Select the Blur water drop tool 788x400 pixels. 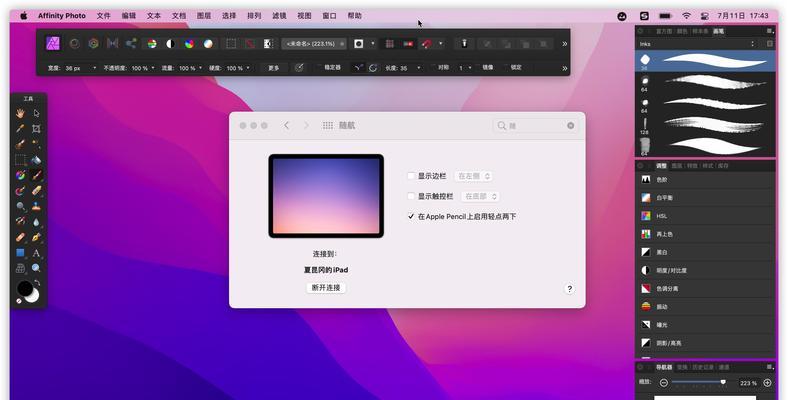click(x=36, y=222)
